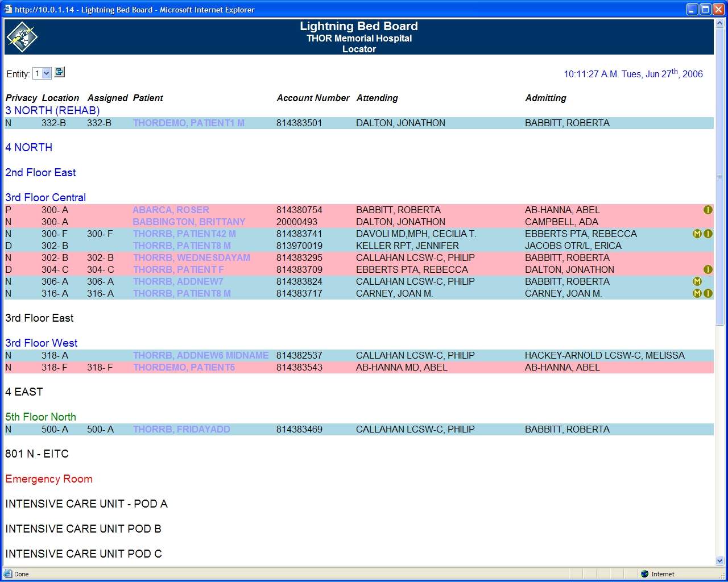This screenshot has height=582, width=728.
Task: Click the 3rd Floor East unit heading
Action: (39, 318)
